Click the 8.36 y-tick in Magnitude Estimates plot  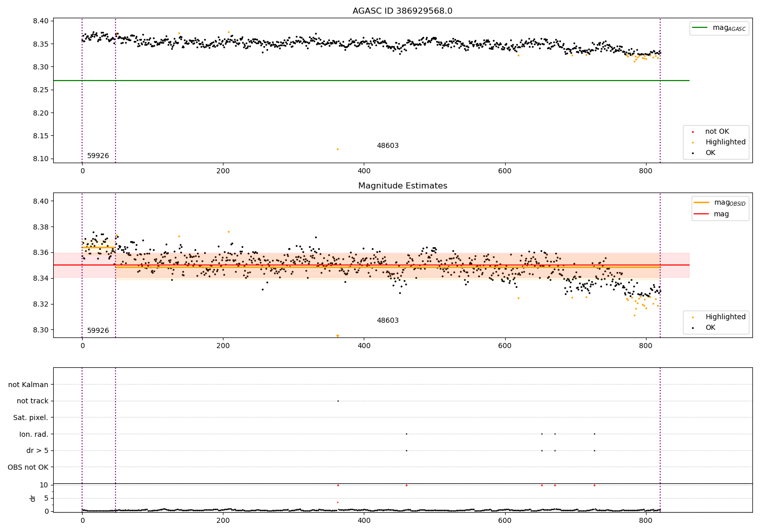(x=41, y=253)
